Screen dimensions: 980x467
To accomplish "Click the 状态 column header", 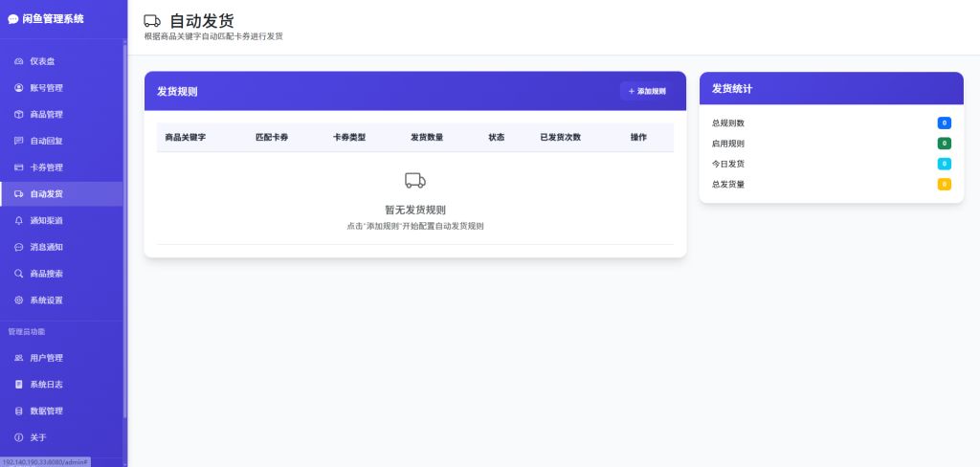I will pos(497,138).
